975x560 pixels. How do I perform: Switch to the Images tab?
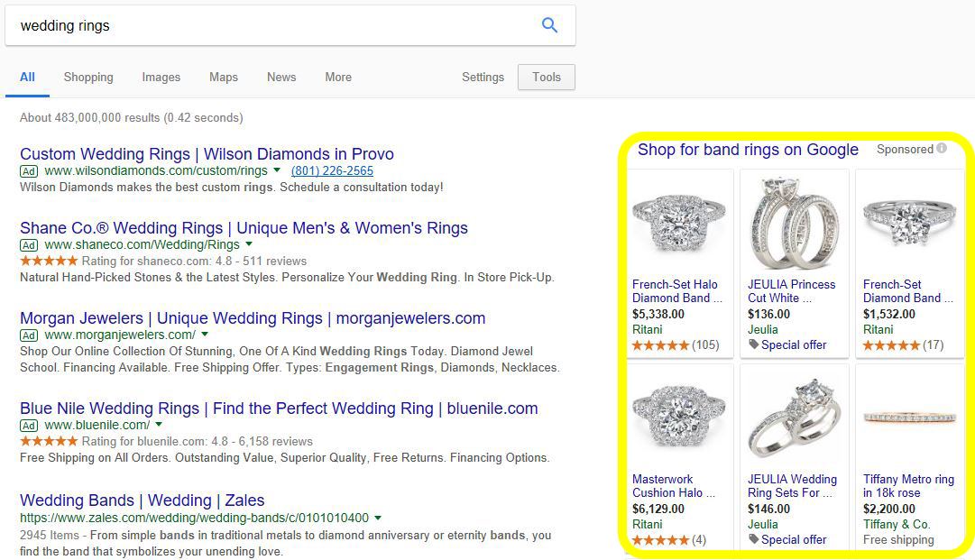161,77
